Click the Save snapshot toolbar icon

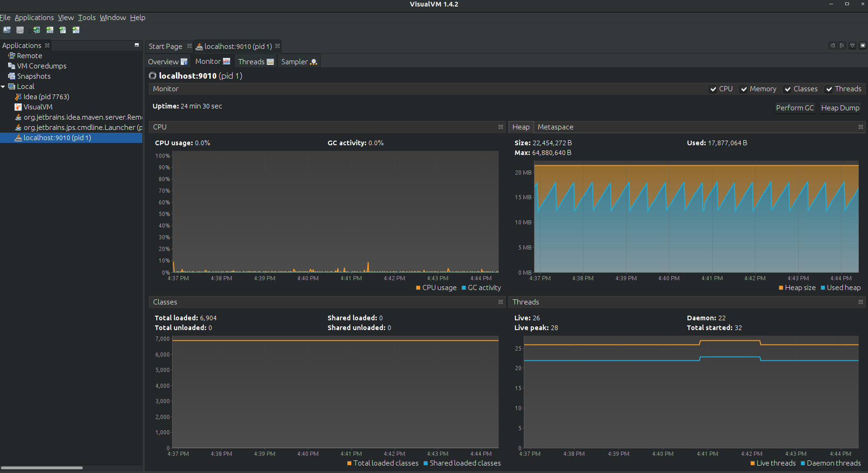(x=20, y=30)
